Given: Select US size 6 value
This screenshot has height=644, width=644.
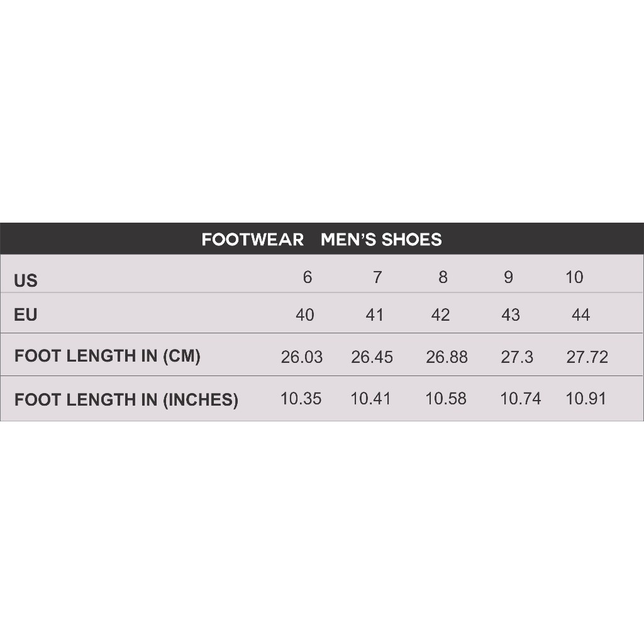Looking at the screenshot, I should click(x=307, y=277).
